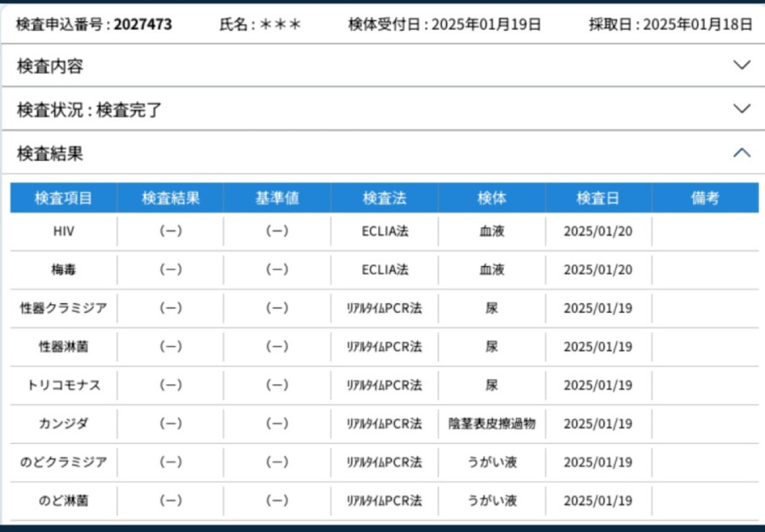The width and height of the screenshot is (765, 532).
Task: Select the のど淋菌 row label
Action: pyautogui.click(x=63, y=501)
